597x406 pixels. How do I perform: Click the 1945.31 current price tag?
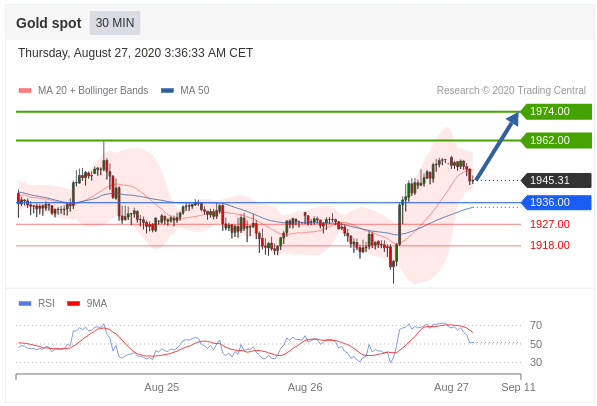coord(556,180)
